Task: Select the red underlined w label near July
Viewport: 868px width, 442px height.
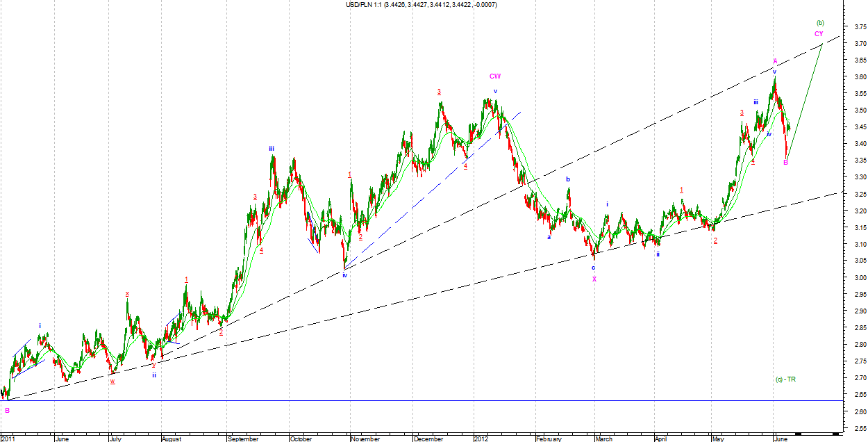Action: point(112,381)
